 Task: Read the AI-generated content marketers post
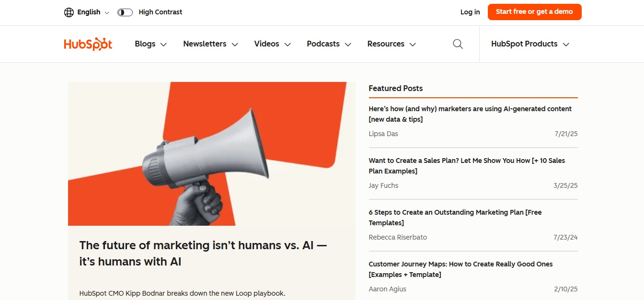point(470,114)
